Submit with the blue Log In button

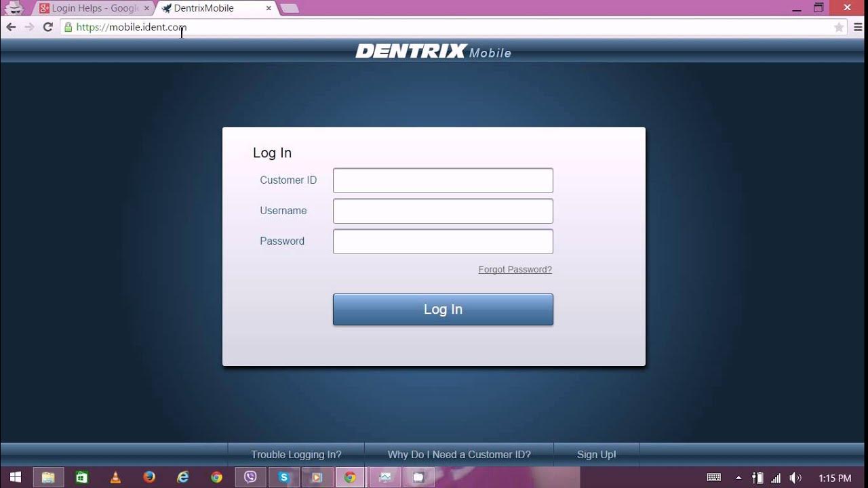pyautogui.click(x=443, y=309)
